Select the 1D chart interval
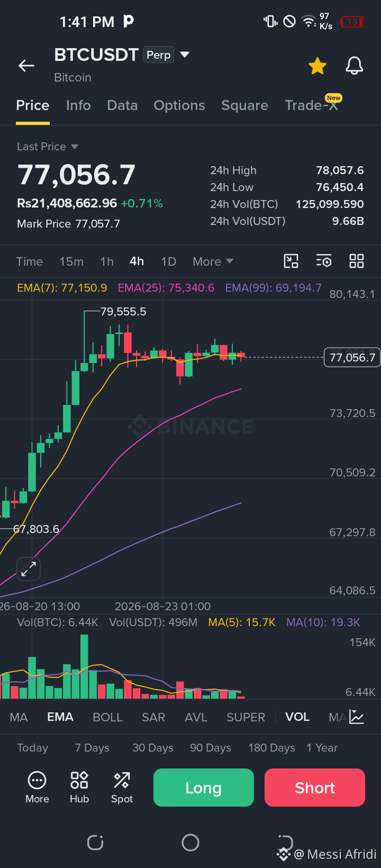This screenshot has width=381, height=868. click(168, 261)
